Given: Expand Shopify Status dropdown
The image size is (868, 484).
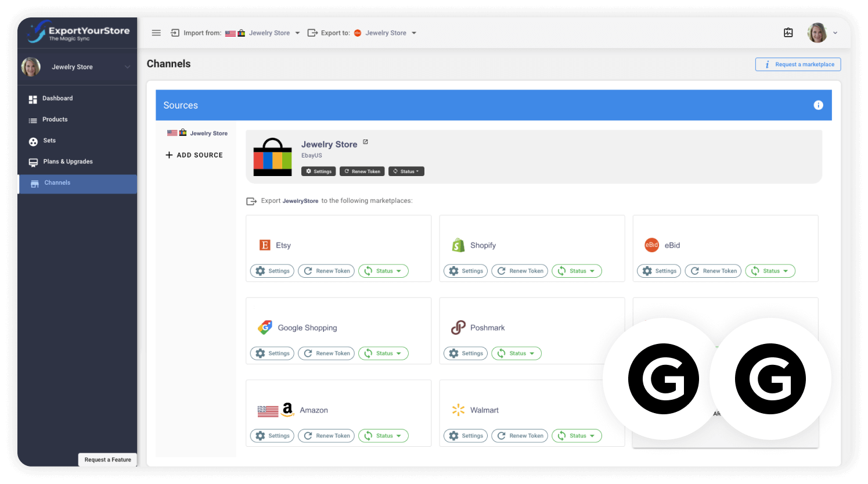Looking at the screenshot, I should (x=577, y=271).
